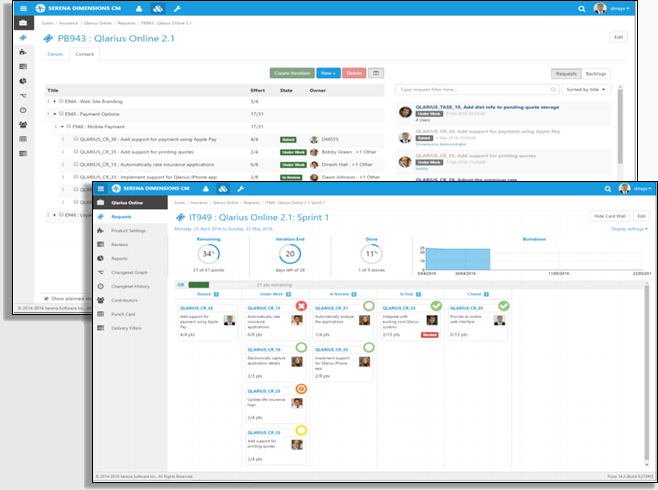Click card wall vertical scrollbar in Sprint window

[647, 373]
